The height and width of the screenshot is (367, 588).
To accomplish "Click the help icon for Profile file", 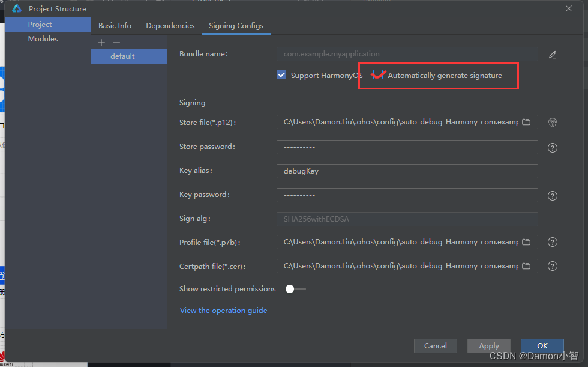I will [x=553, y=243].
